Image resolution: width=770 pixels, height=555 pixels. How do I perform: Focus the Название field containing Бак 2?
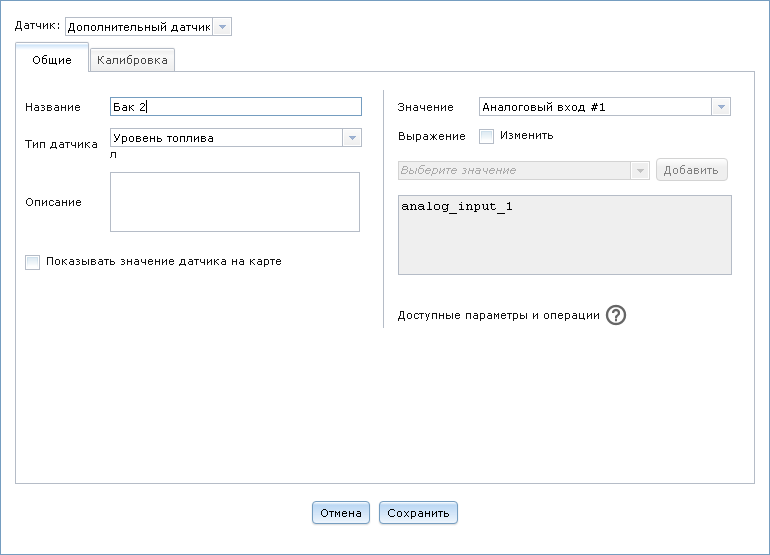(x=235, y=107)
